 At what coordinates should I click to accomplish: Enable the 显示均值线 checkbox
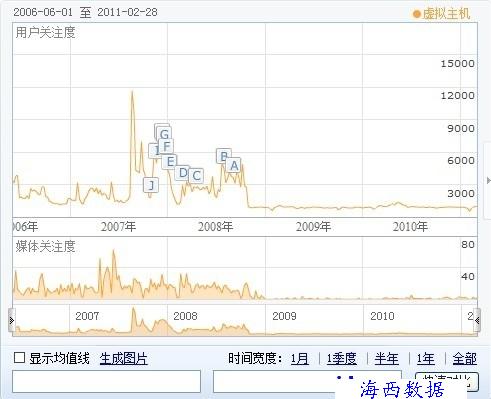point(19,358)
